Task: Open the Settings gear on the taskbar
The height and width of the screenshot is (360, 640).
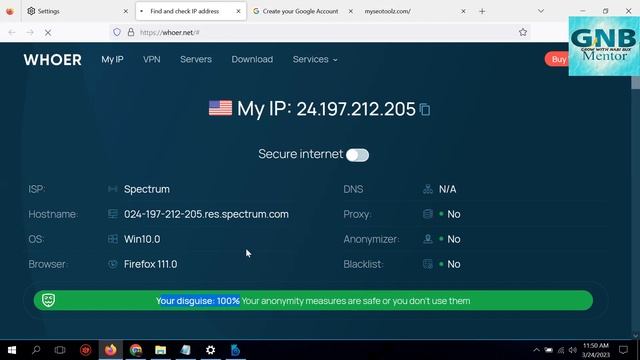Action: (x=210, y=350)
